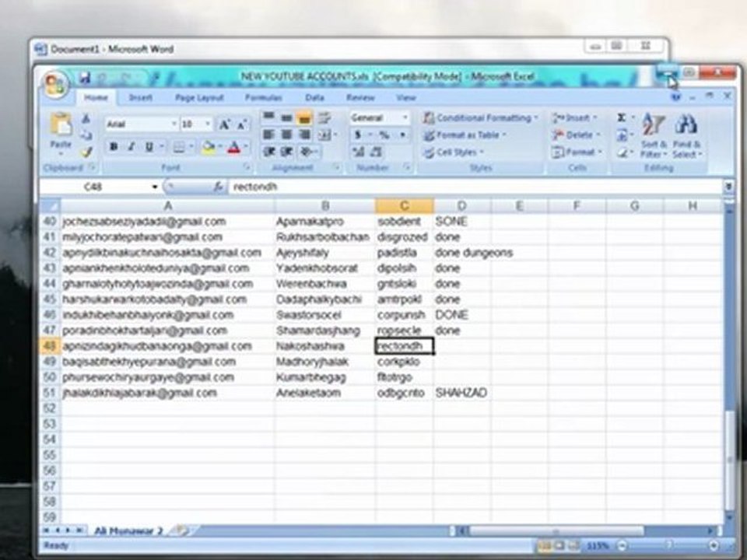The image size is (747, 560).
Task: Switch to the Page Layout tab
Action: tap(199, 98)
